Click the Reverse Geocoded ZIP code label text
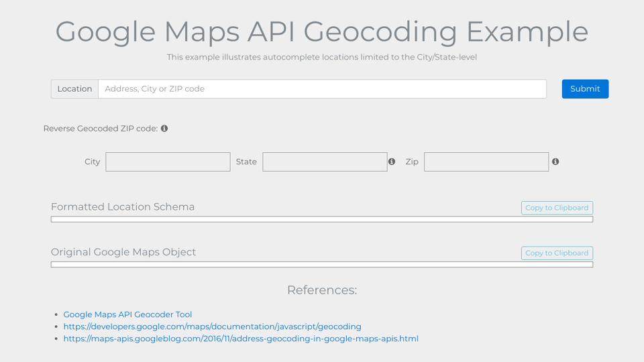The height and width of the screenshot is (362, 644). [x=101, y=128]
